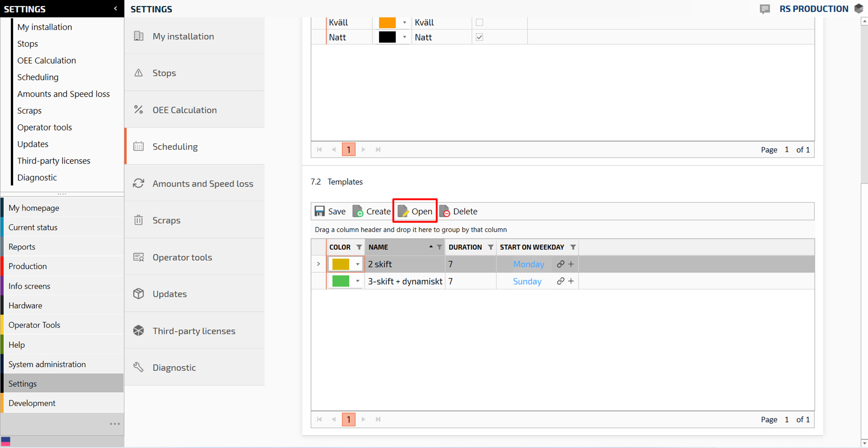Open the chat message icon in the header

(x=765, y=9)
